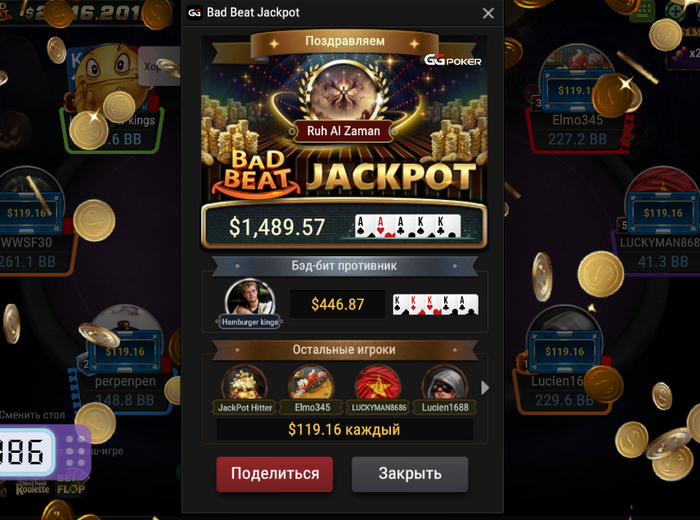Select the JackPot Hitter avatar

244,383
